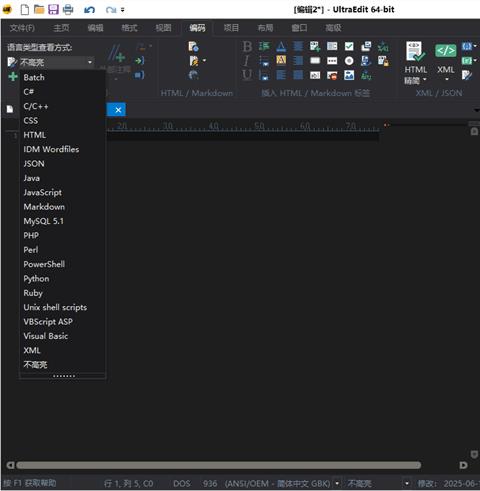The width and height of the screenshot is (480, 491).
Task: Insert an image tag icon
Action: point(349,75)
